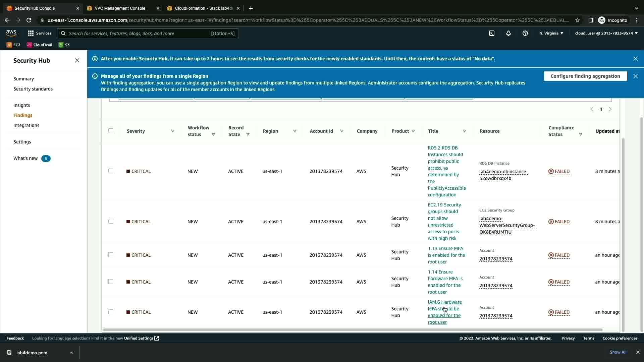Open the EC2 bookmark shortcut
The width and height of the screenshot is (644, 362).
click(x=13, y=45)
